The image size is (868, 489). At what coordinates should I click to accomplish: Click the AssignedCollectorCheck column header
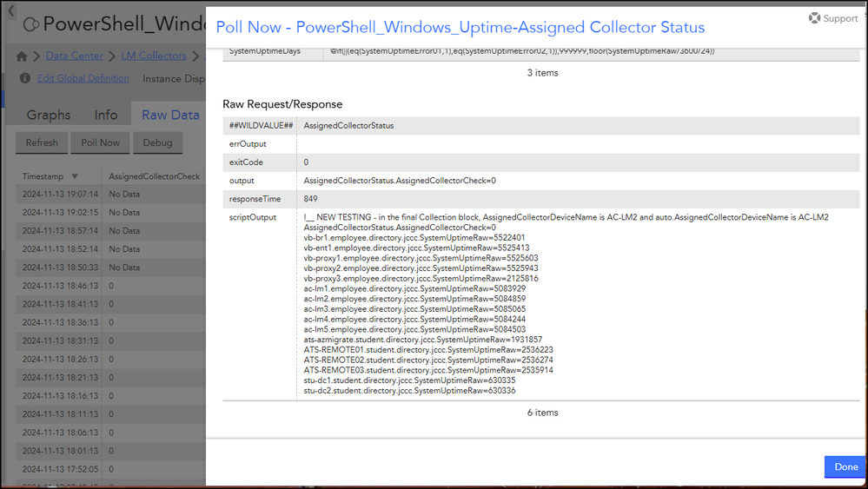click(154, 176)
